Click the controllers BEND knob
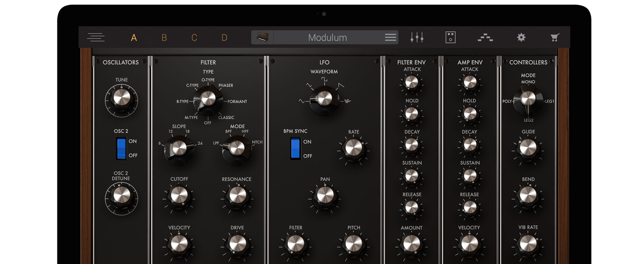The width and height of the screenshot is (644, 264). click(528, 196)
